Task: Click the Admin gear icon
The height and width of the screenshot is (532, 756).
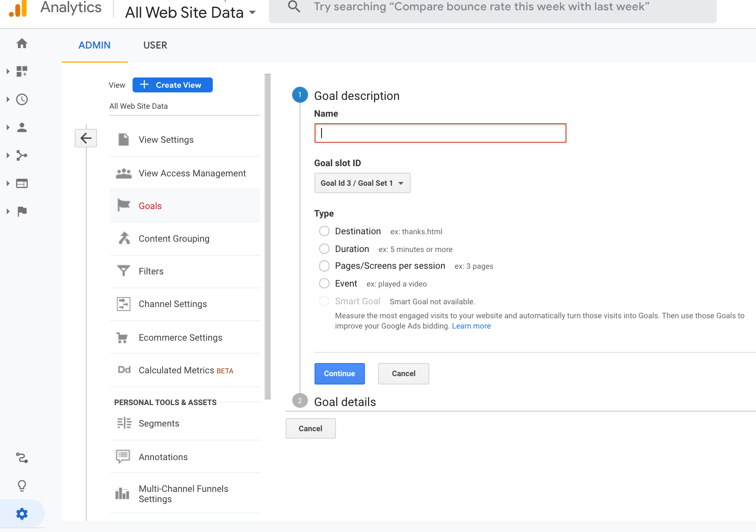Action: tap(22, 514)
